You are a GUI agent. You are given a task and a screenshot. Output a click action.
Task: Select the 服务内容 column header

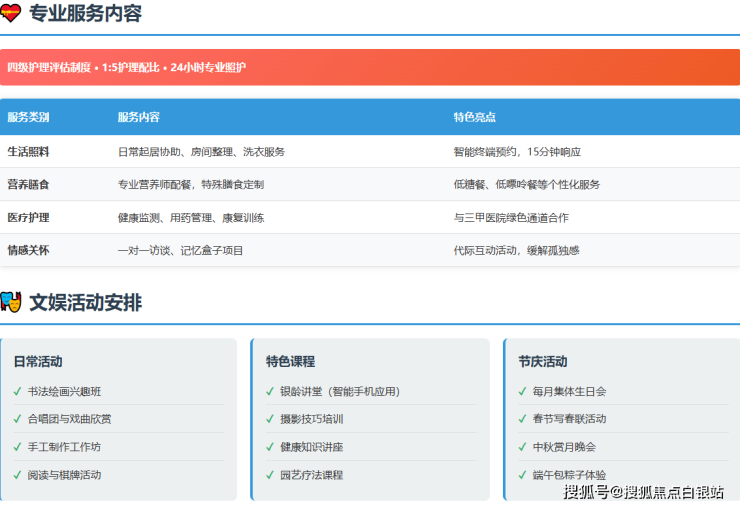pyautogui.click(x=138, y=117)
